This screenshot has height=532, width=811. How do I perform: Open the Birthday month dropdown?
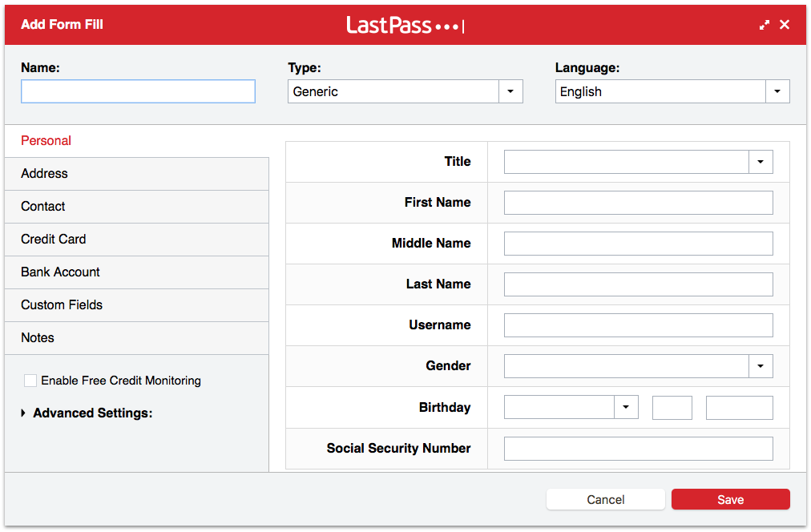(571, 407)
